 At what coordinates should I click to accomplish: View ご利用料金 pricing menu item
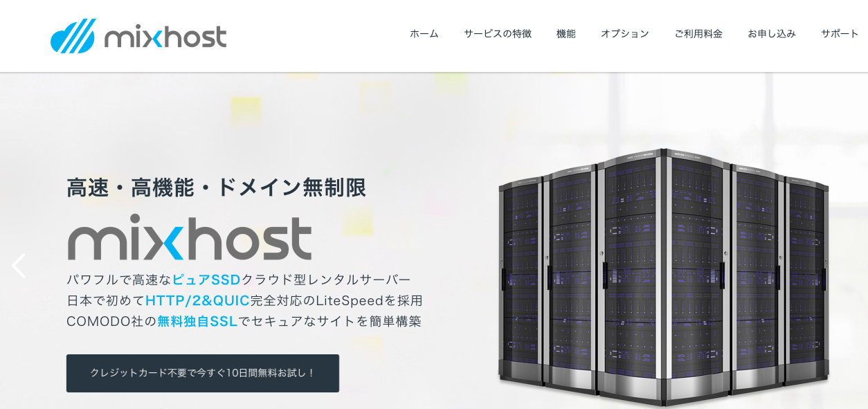click(698, 34)
